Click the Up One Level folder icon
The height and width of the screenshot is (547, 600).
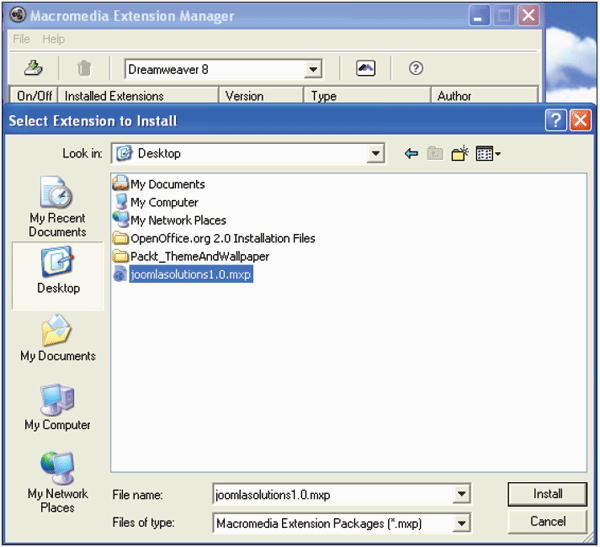[x=435, y=154]
